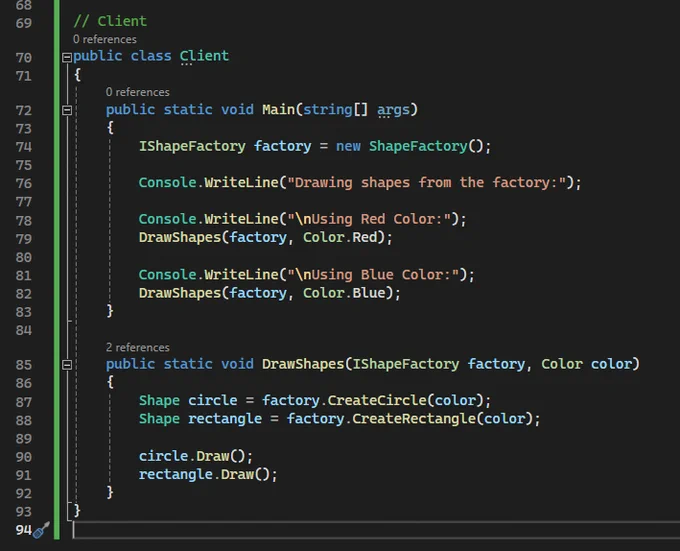The height and width of the screenshot is (551, 680).
Task: Click "circle" variable declaration on line 87
Action: [x=212, y=400]
